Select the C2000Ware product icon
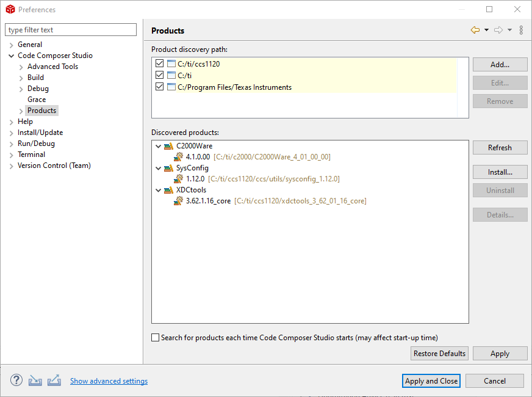The height and width of the screenshot is (397, 532). pyautogui.click(x=169, y=146)
